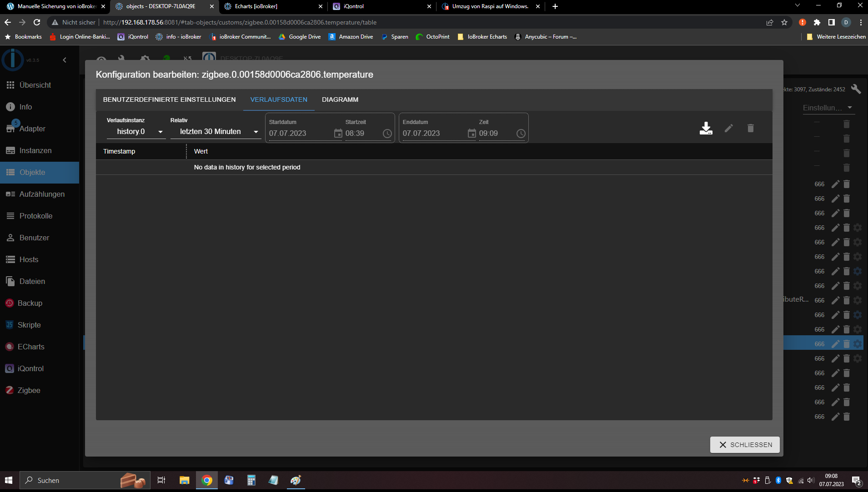
Task: Open the Dateien icon in sidebar
Action: pyautogui.click(x=10, y=281)
